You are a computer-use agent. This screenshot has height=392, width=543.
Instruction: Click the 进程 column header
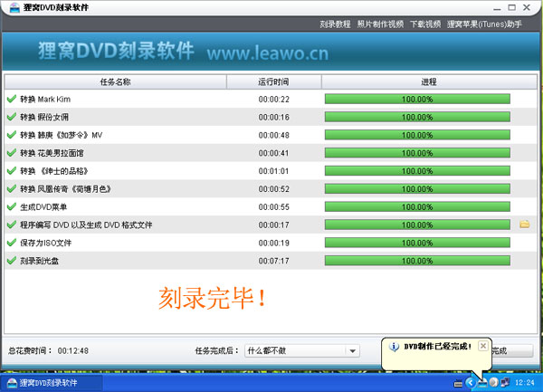coord(429,82)
